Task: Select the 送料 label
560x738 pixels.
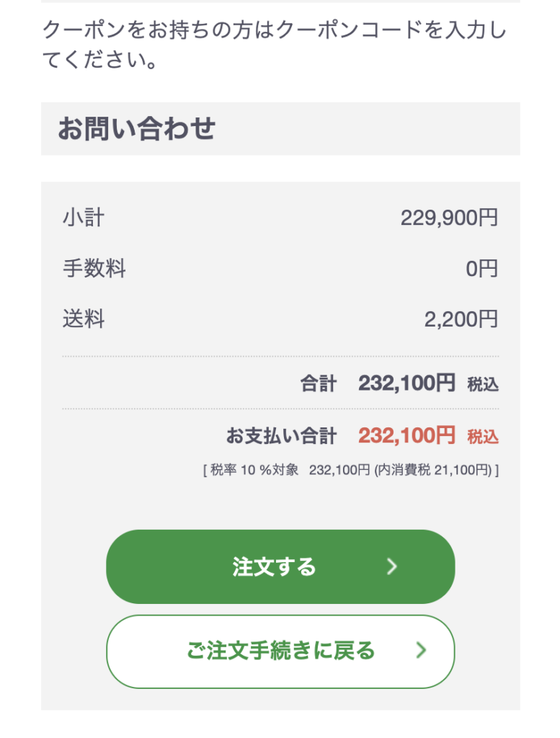Action: pos(84,319)
